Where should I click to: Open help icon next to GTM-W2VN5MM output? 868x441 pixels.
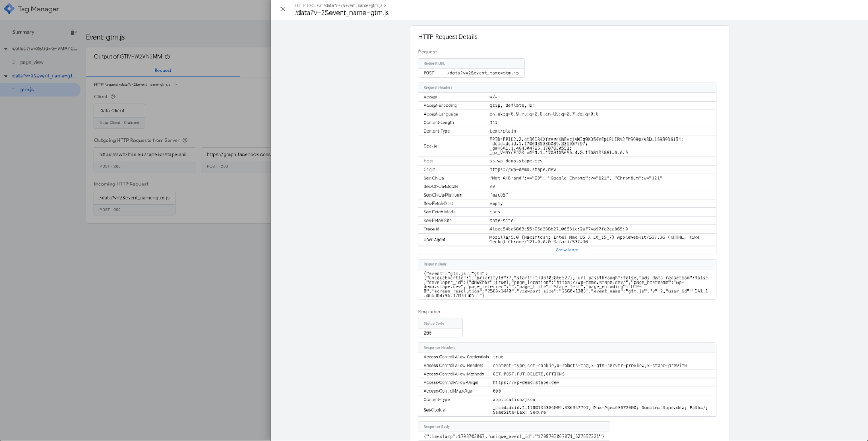pos(168,56)
